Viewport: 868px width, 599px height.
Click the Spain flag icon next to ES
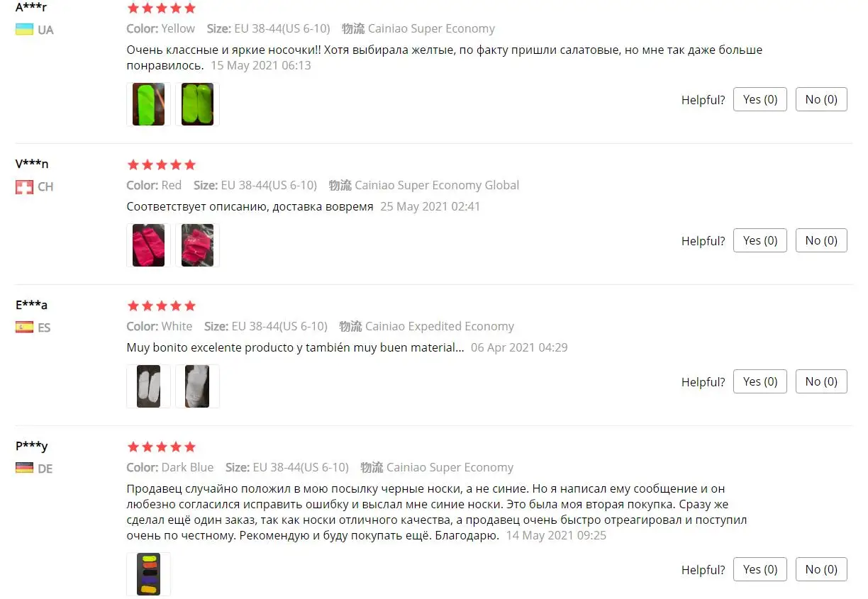click(25, 328)
